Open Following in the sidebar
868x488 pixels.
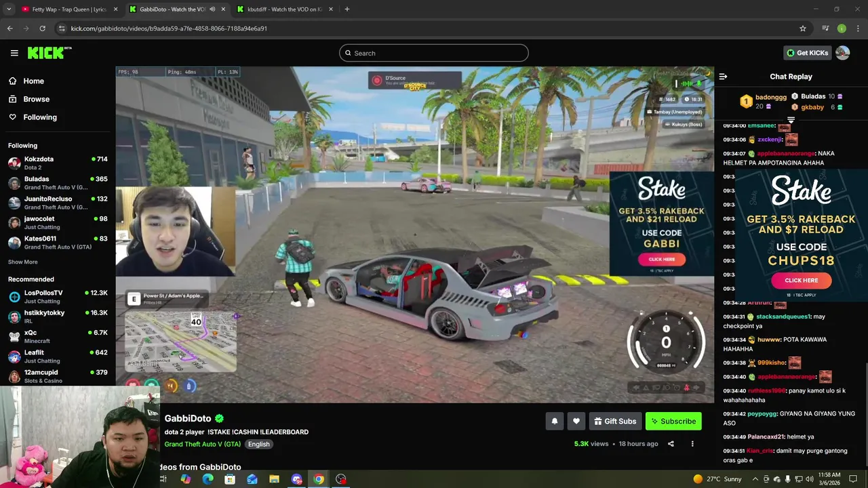tap(40, 117)
